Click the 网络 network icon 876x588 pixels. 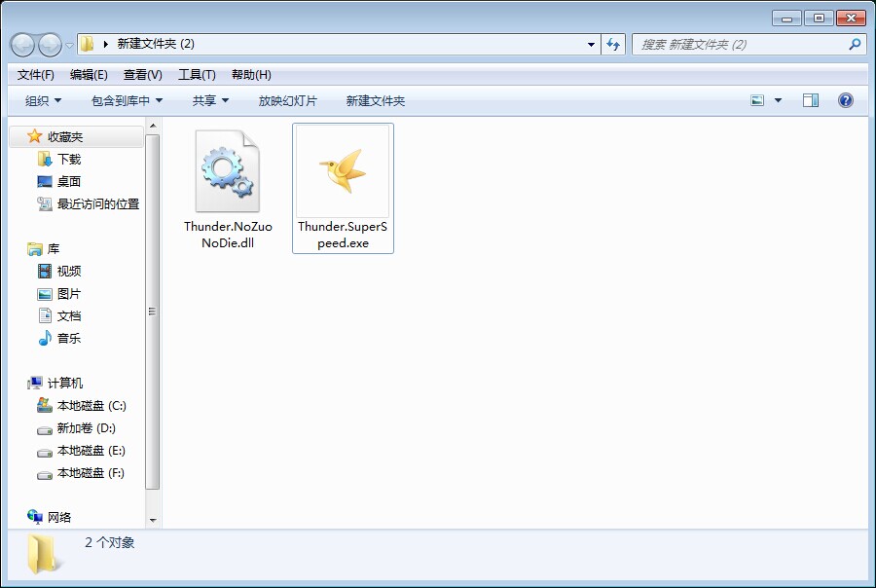pyautogui.click(x=35, y=517)
